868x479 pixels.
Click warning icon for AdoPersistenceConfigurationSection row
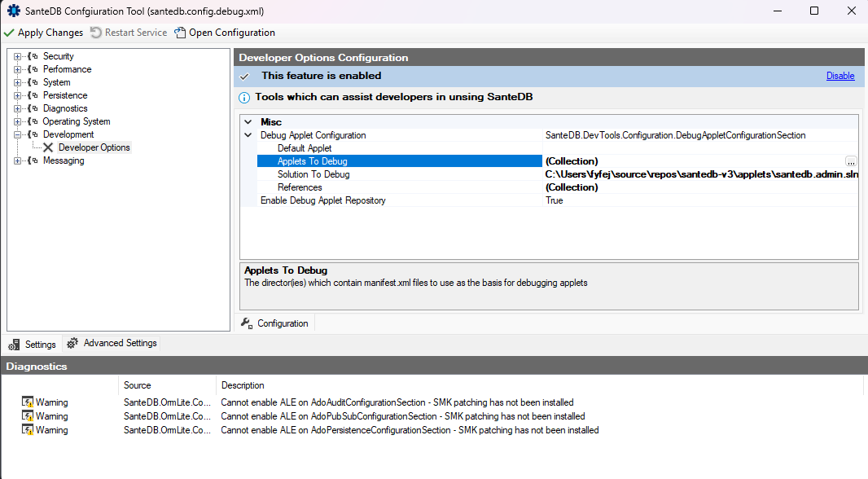pyautogui.click(x=27, y=430)
